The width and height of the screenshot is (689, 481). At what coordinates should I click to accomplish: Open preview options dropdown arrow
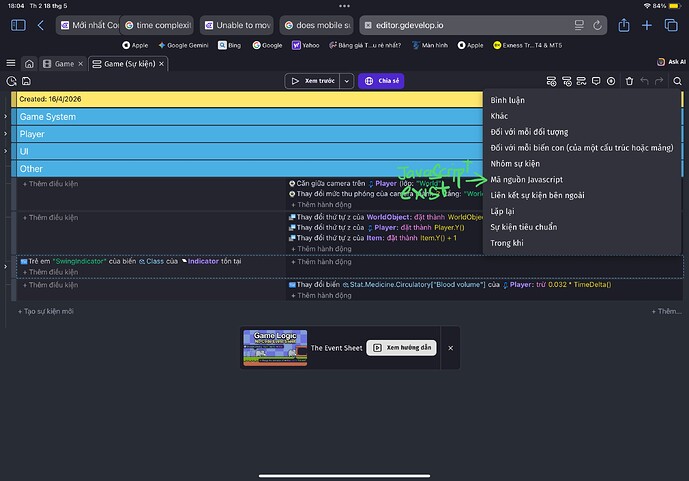pos(347,81)
